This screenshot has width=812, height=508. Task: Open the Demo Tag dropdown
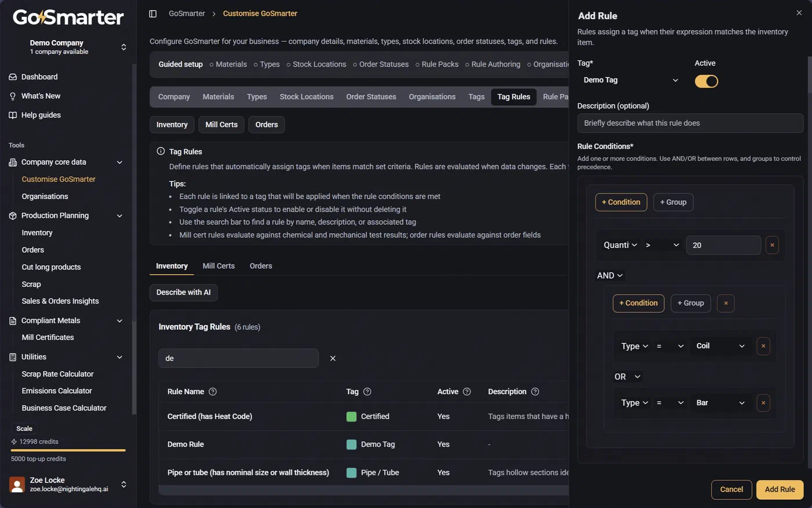pos(631,80)
